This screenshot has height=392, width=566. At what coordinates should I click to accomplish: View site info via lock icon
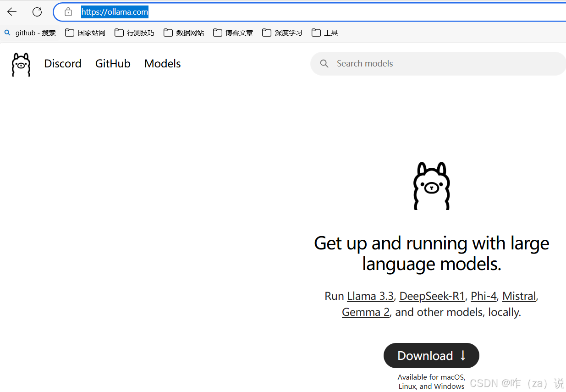(68, 12)
